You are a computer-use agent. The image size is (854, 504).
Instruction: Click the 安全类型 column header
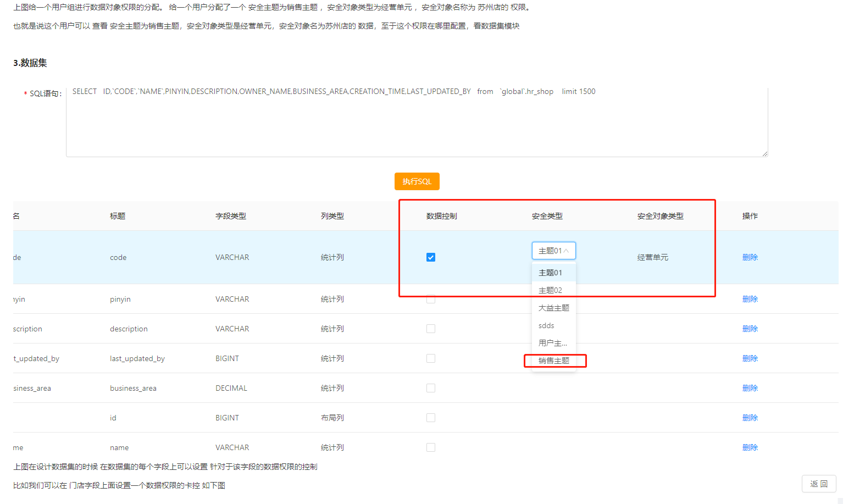(x=547, y=216)
